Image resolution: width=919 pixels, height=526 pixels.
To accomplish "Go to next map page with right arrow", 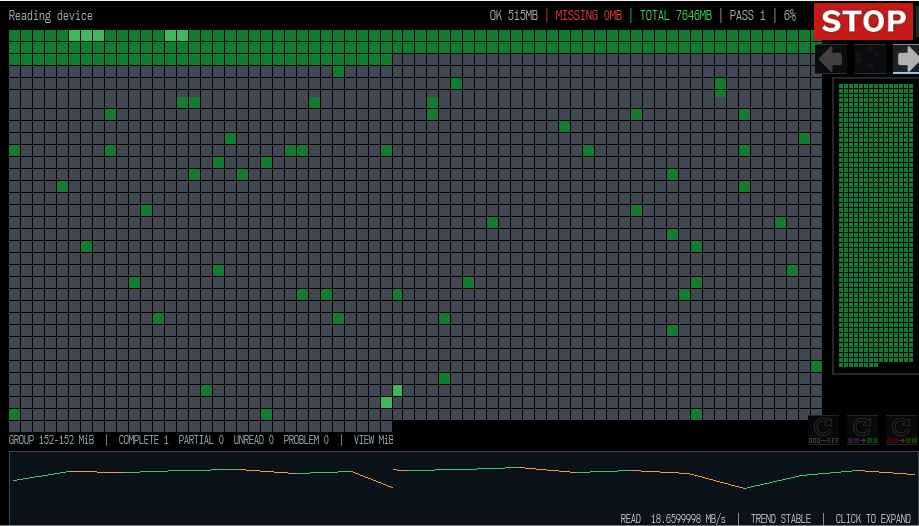I will pyautogui.click(x=906, y=59).
